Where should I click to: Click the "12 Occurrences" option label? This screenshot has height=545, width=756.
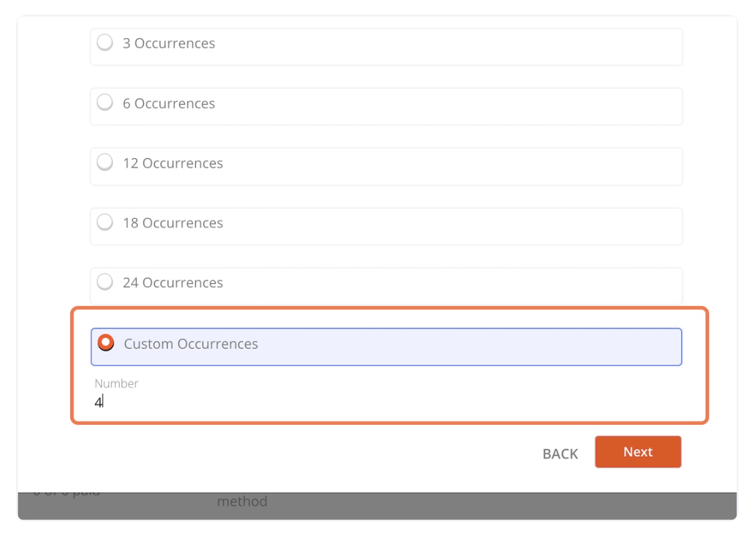click(172, 163)
